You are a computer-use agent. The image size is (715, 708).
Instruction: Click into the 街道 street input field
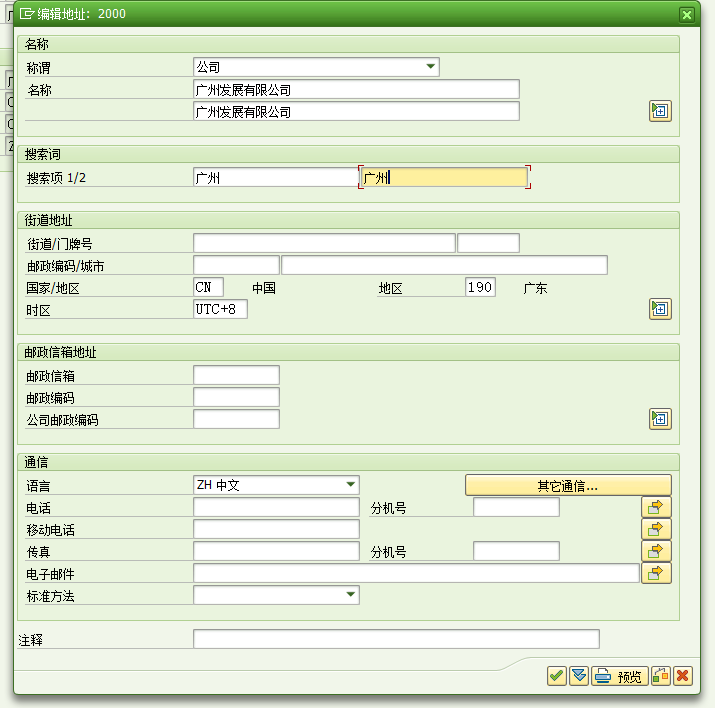pos(324,243)
